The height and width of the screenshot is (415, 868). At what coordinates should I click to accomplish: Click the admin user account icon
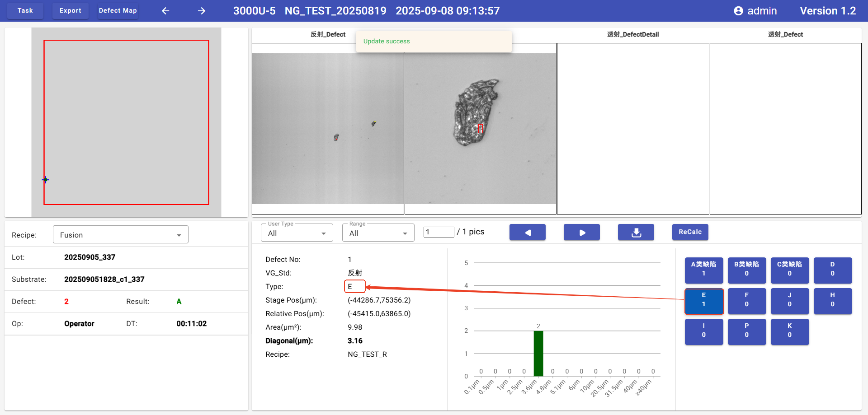(738, 11)
